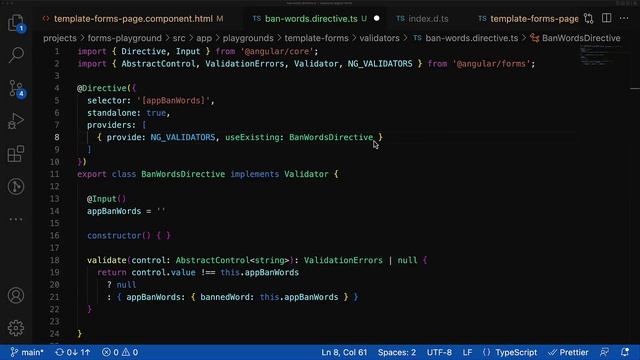
Task: Select the ban-words.directive.ts tab
Action: tap(310, 19)
